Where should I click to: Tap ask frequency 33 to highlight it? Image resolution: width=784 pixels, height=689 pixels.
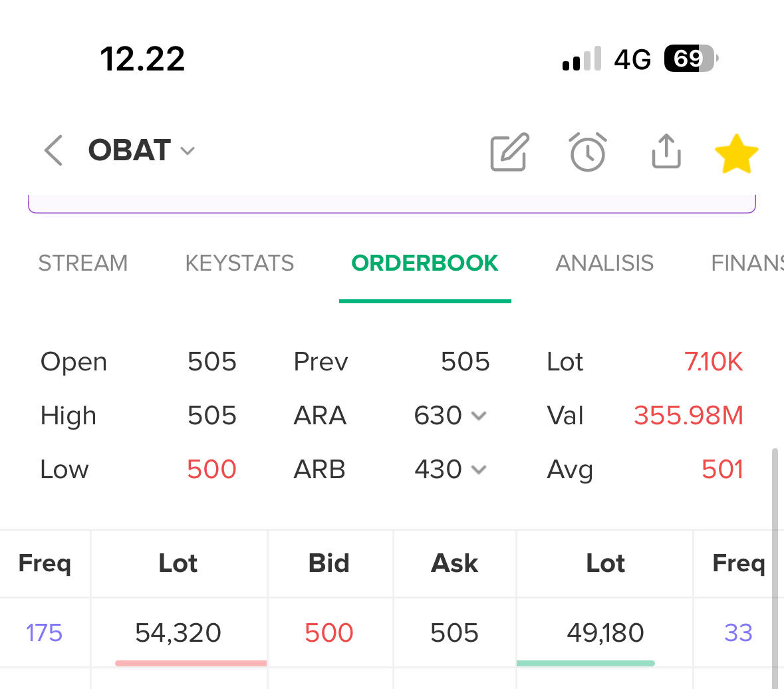pos(738,632)
